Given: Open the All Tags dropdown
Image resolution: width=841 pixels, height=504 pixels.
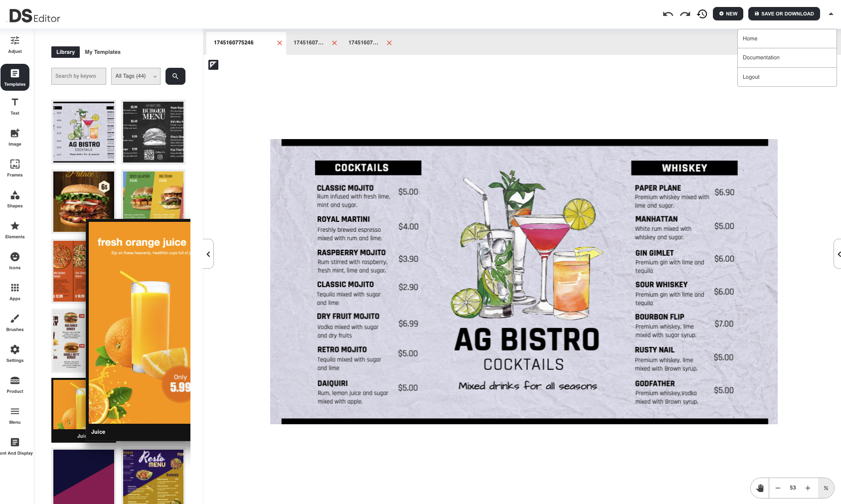Looking at the screenshot, I should tap(136, 76).
